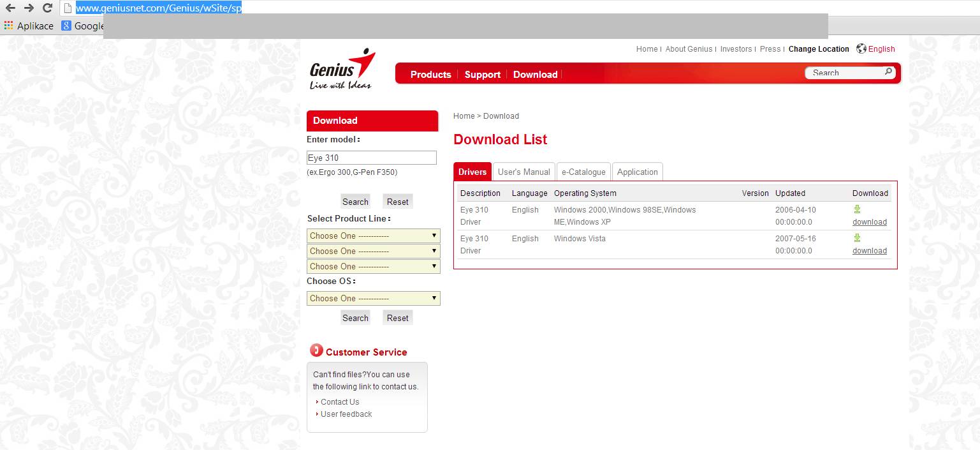Switch to the Application tab
This screenshot has width=980, height=450.
(638, 172)
